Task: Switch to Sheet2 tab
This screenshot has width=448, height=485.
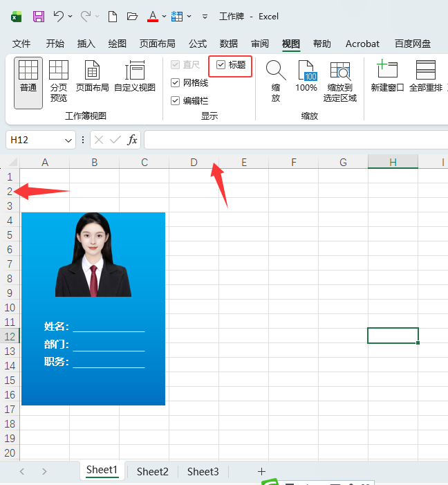Action: coord(153,471)
